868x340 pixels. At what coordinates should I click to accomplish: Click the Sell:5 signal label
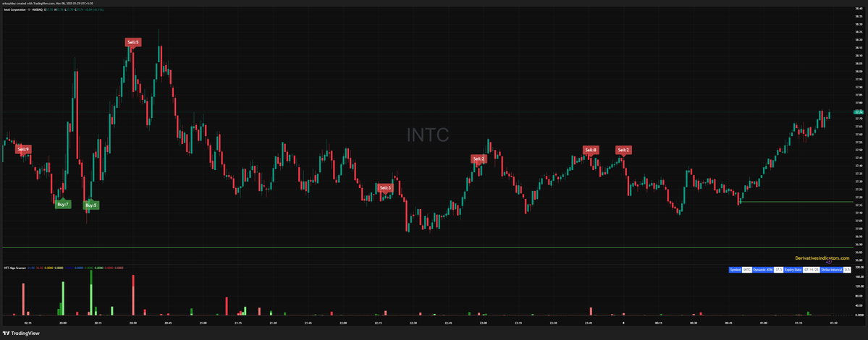click(x=133, y=42)
